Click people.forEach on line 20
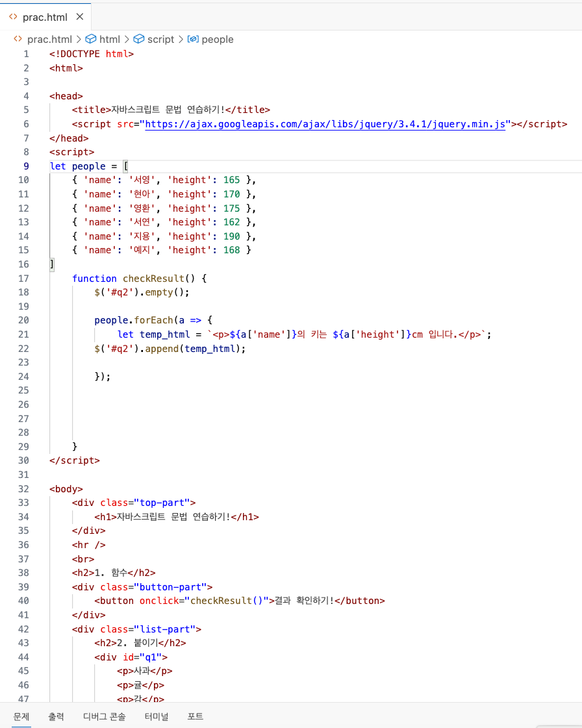Image resolution: width=582 pixels, height=728 pixels. click(134, 320)
